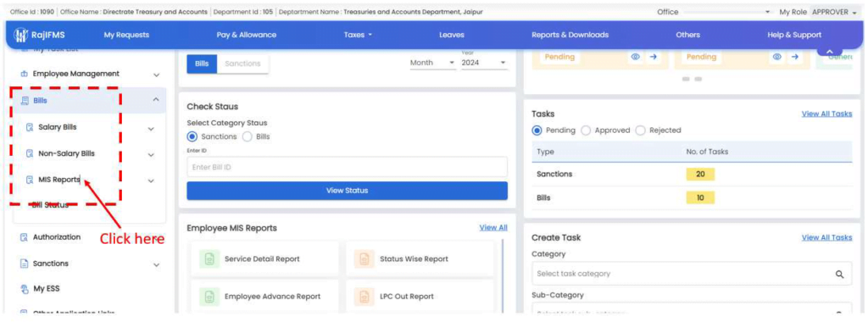The image size is (868, 322).
Task: Click the Service Detail Report icon
Action: point(209,259)
